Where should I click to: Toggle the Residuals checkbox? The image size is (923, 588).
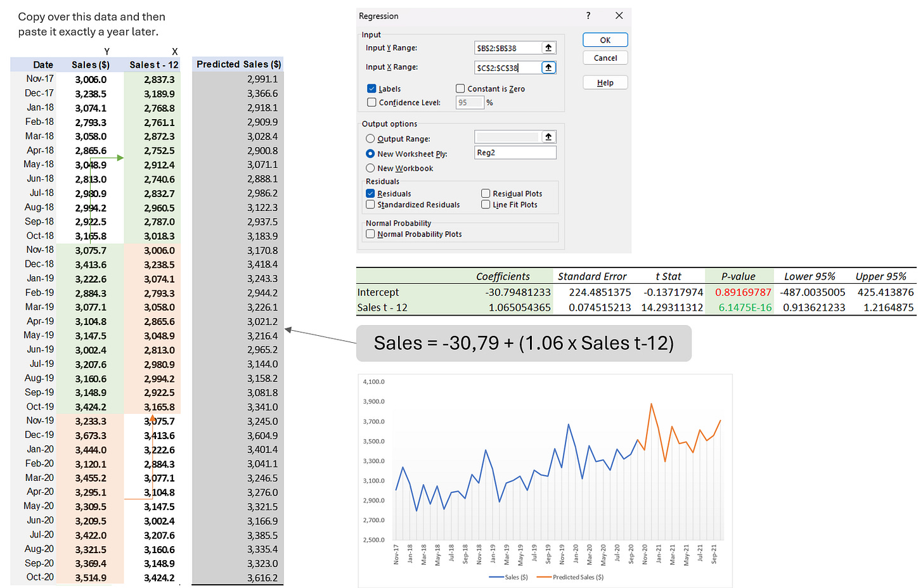click(370, 193)
